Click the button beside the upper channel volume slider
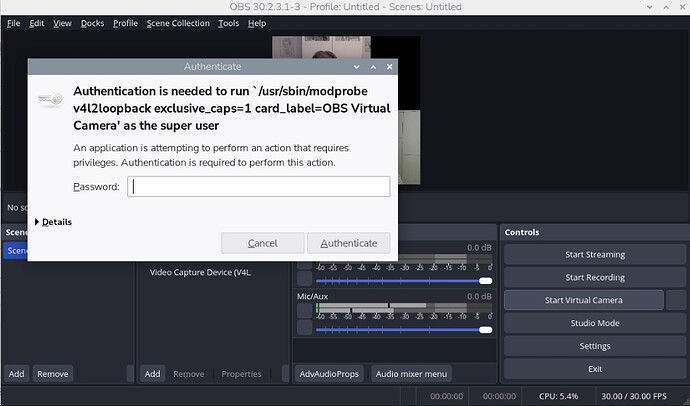This screenshot has width=690, height=406. coord(303,281)
